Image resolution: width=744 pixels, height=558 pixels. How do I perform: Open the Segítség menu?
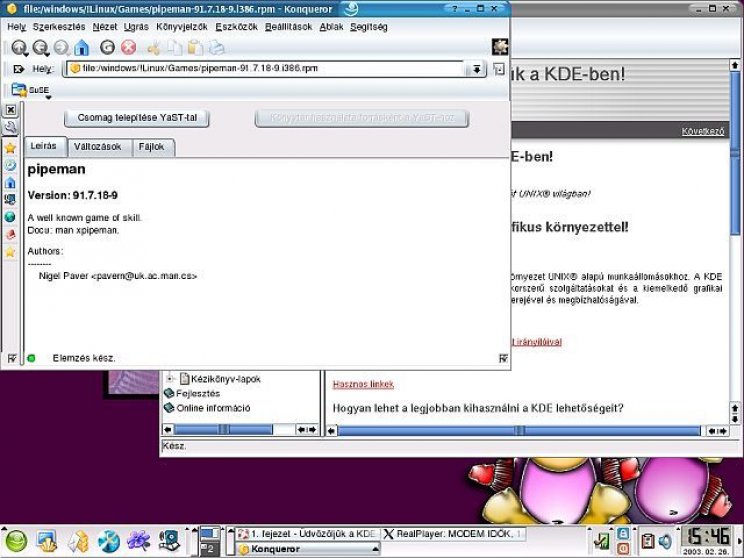tap(369, 27)
